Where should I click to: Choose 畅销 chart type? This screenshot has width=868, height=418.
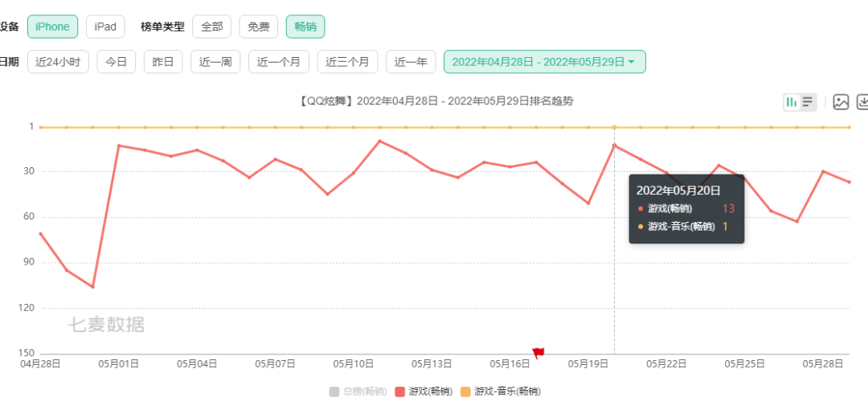coord(305,27)
